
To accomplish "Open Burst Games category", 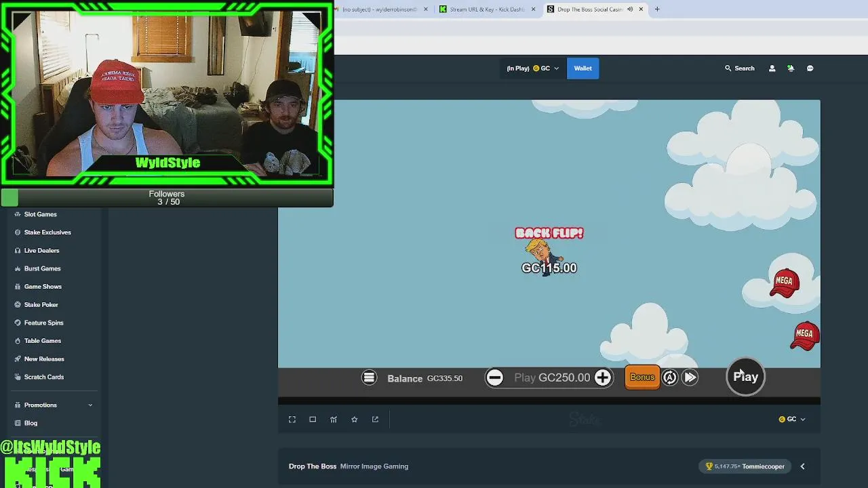I will pyautogui.click(x=43, y=268).
